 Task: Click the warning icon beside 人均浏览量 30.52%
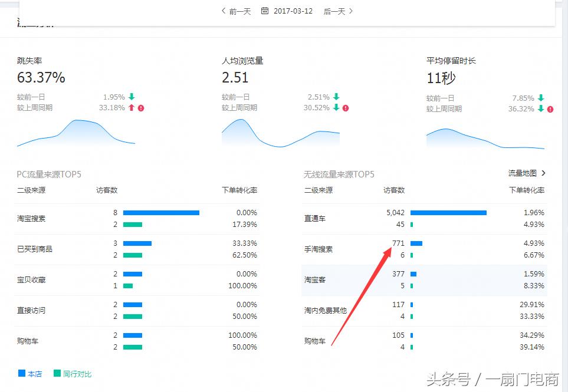(x=345, y=108)
